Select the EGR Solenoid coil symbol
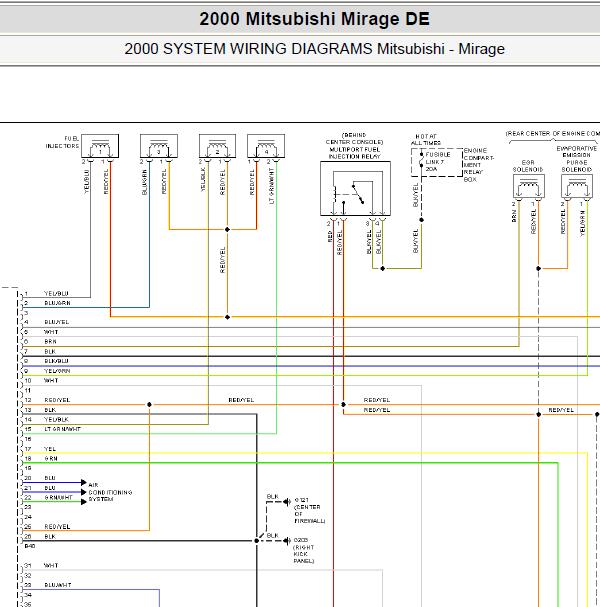This screenshot has height=607, width=600. [529, 186]
